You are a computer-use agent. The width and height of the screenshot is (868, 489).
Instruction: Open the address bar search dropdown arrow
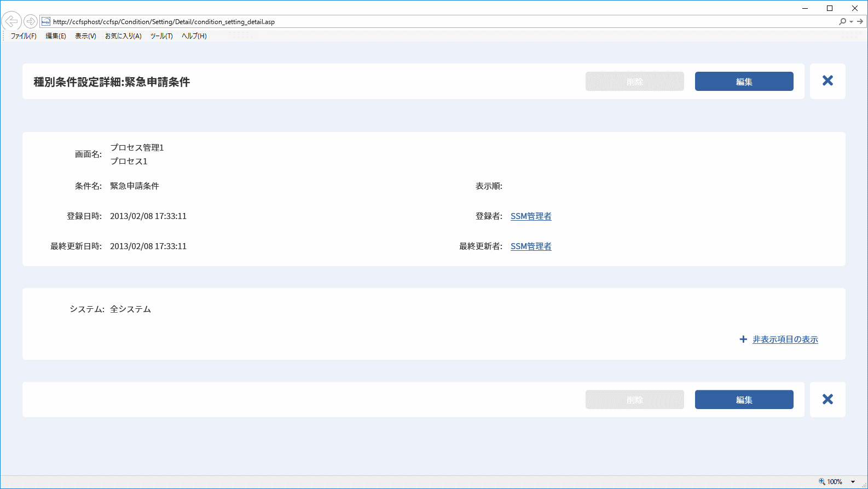tap(851, 22)
